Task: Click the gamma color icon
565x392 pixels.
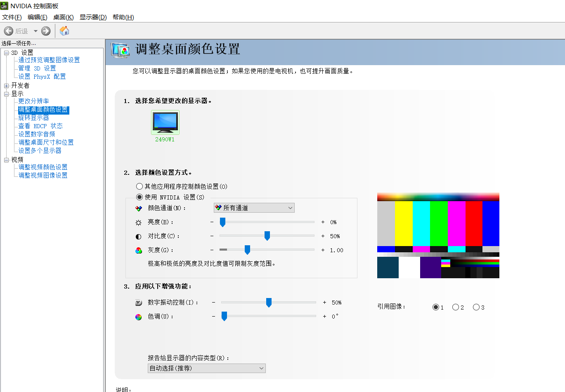Action: tap(139, 251)
